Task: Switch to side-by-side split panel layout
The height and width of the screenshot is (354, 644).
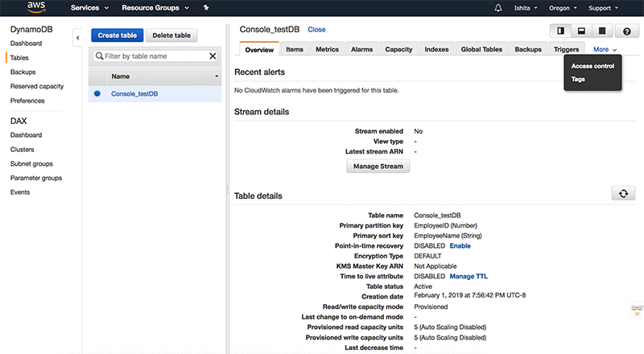Action: coord(561,31)
